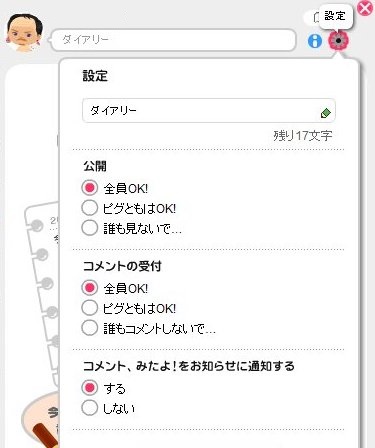Close the panel with pink X icon
Image resolution: width=375 pixels, height=448 pixels.
[365, 7]
